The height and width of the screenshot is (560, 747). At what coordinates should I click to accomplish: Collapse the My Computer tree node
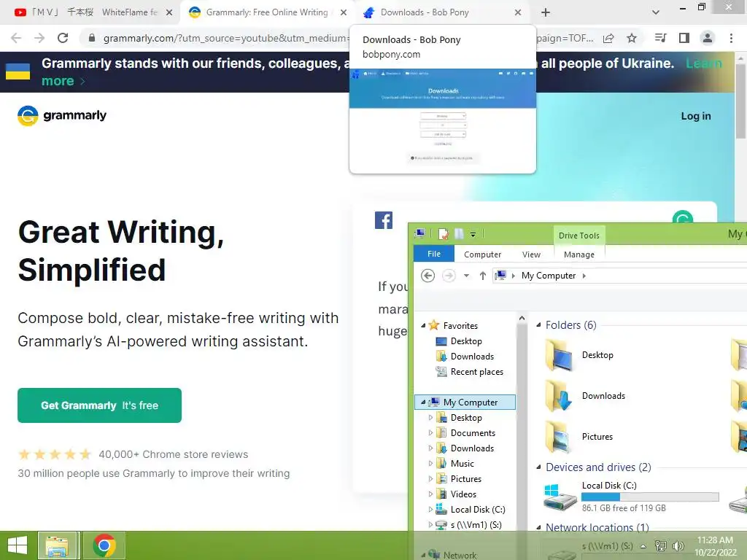tap(423, 402)
